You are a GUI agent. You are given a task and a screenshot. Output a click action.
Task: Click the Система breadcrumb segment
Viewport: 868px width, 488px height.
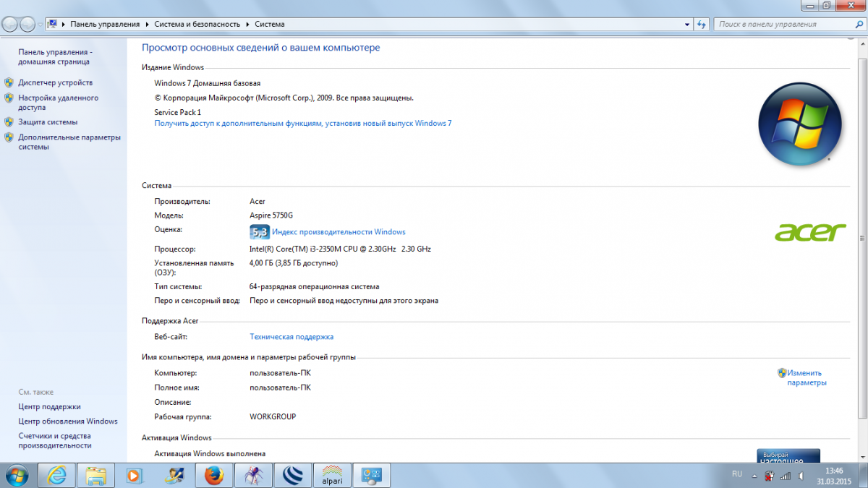(x=269, y=24)
